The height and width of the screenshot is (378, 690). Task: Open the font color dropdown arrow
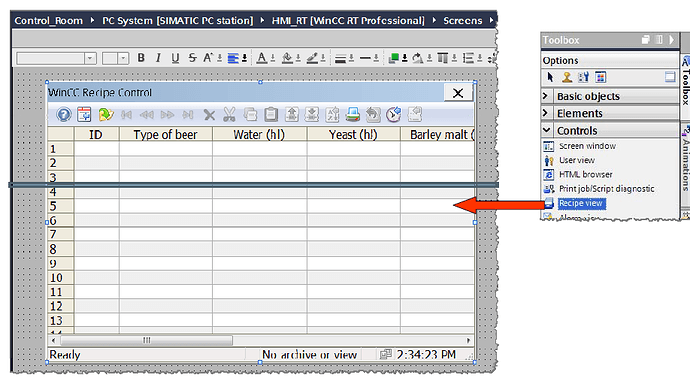(x=273, y=59)
